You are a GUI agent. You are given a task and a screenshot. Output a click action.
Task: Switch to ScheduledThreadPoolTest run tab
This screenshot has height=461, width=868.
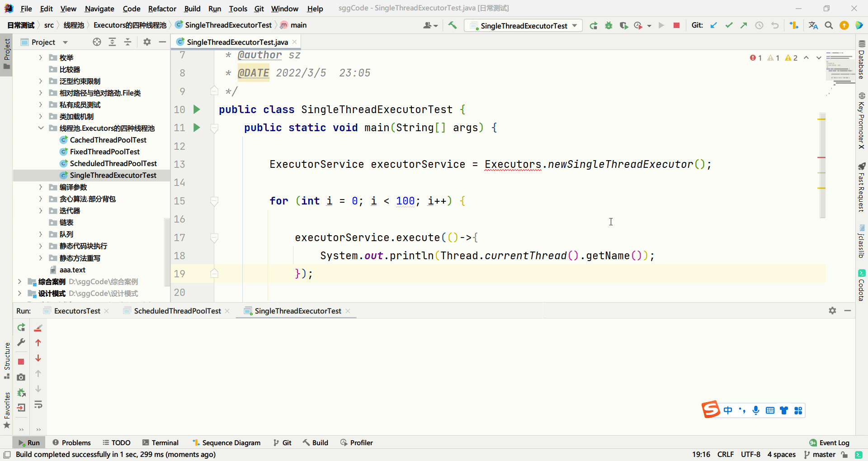click(x=177, y=311)
